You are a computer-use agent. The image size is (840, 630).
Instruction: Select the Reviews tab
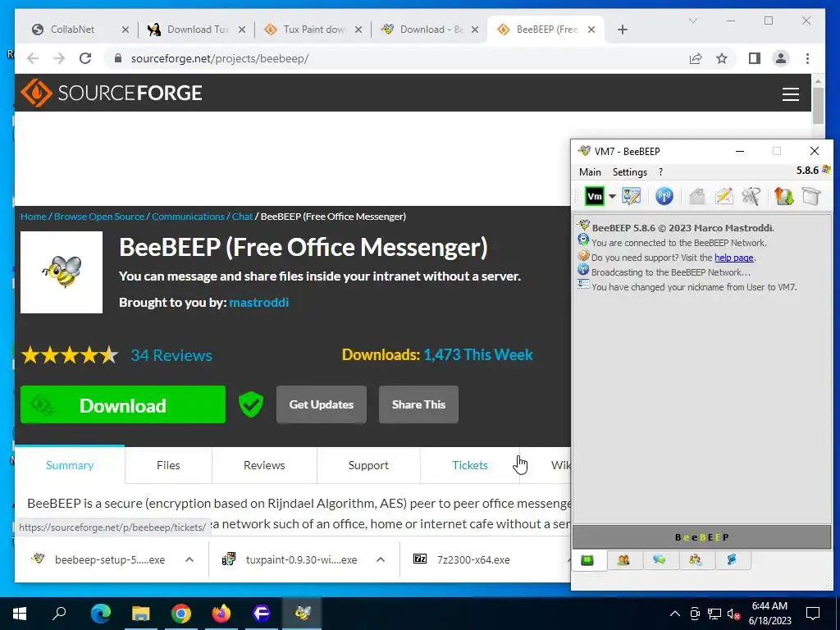[264, 465]
